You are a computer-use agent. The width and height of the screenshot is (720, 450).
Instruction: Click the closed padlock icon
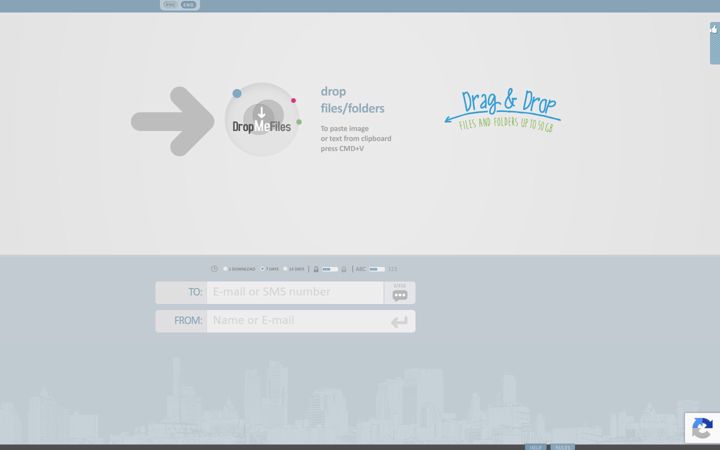point(316,269)
